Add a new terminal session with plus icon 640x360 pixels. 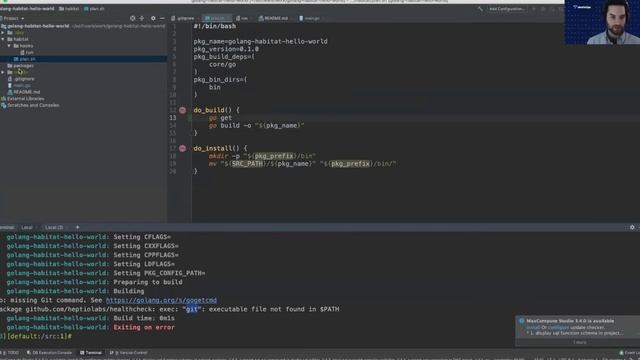pos(78,227)
